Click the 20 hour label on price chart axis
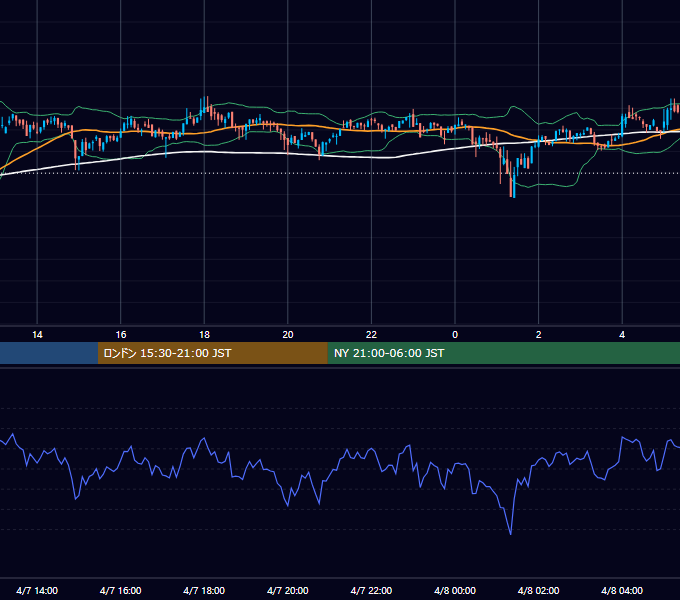 tap(288, 335)
